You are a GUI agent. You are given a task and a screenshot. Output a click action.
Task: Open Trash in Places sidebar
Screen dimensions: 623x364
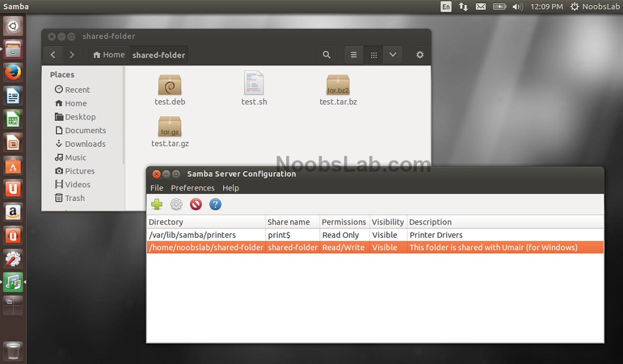coord(70,198)
